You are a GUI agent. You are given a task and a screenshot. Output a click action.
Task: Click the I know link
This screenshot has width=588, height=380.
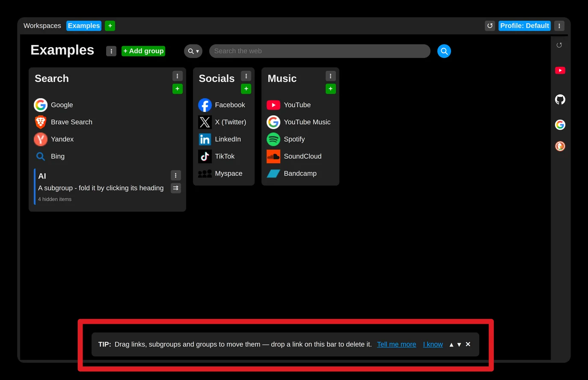point(433,344)
